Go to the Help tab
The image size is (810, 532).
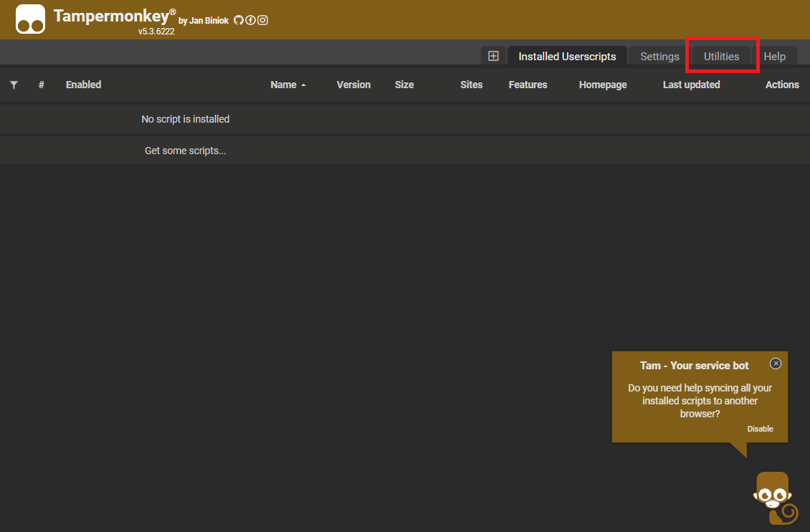tap(774, 57)
